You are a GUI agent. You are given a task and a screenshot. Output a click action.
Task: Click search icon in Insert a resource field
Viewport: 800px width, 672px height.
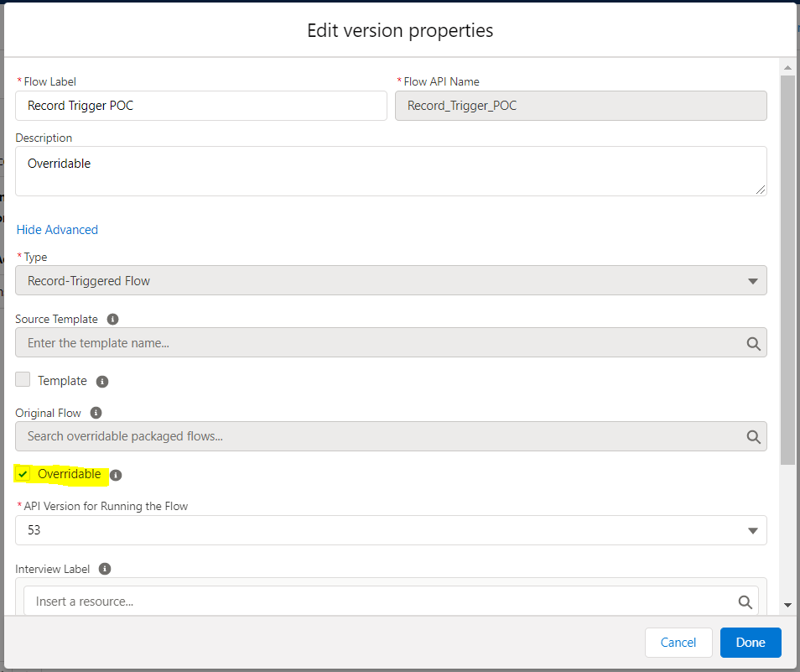744,602
